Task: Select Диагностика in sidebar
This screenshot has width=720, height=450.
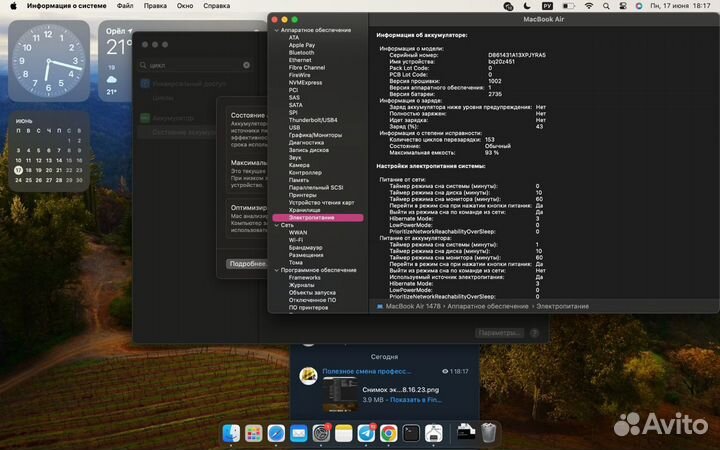Action: tap(306, 143)
